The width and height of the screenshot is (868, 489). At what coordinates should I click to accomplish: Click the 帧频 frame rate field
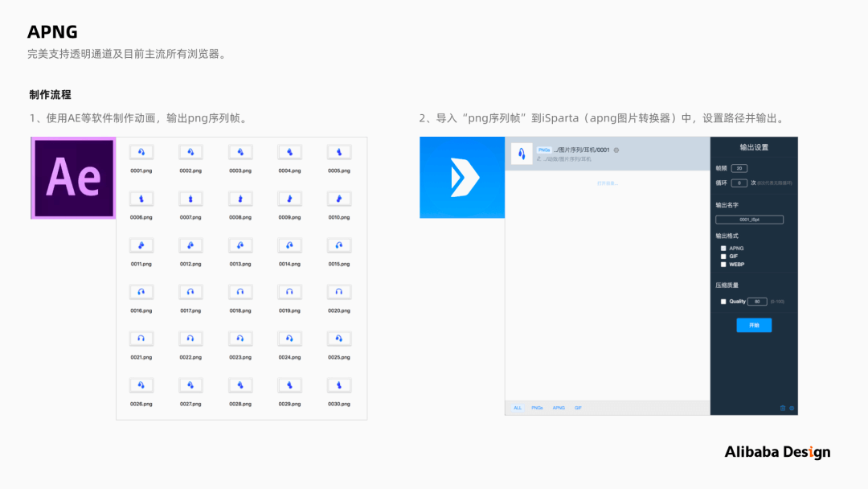(739, 168)
